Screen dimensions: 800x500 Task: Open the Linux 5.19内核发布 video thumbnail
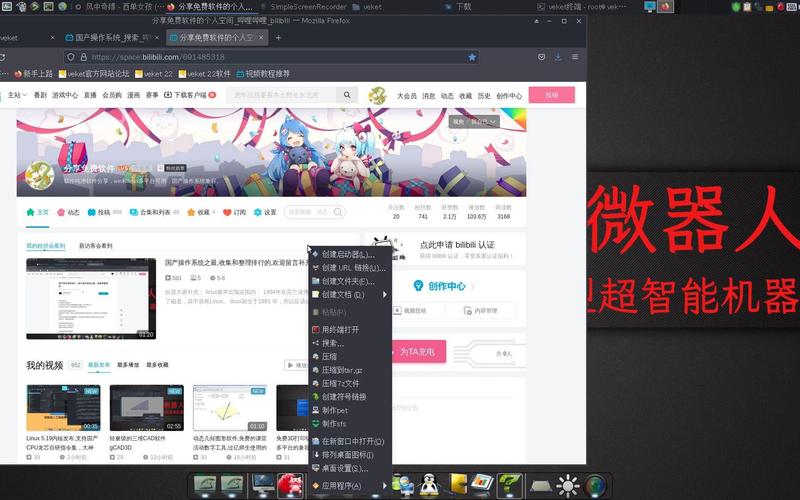point(63,408)
